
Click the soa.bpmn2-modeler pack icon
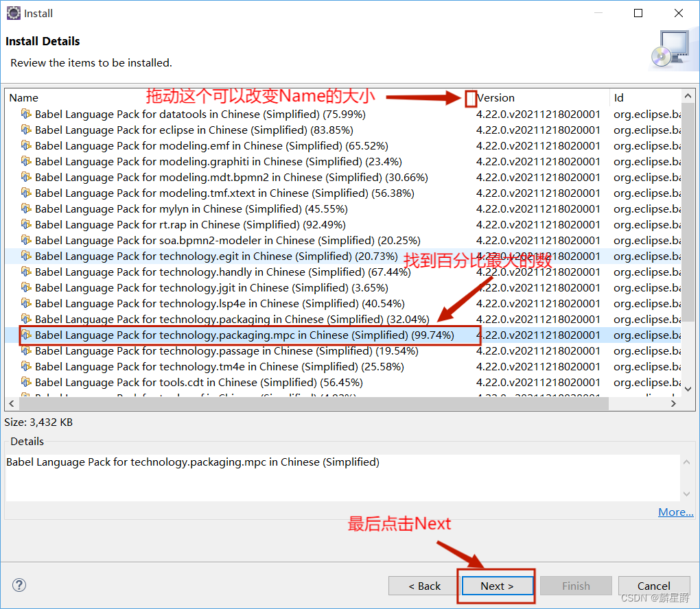click(x=26, y=240)
